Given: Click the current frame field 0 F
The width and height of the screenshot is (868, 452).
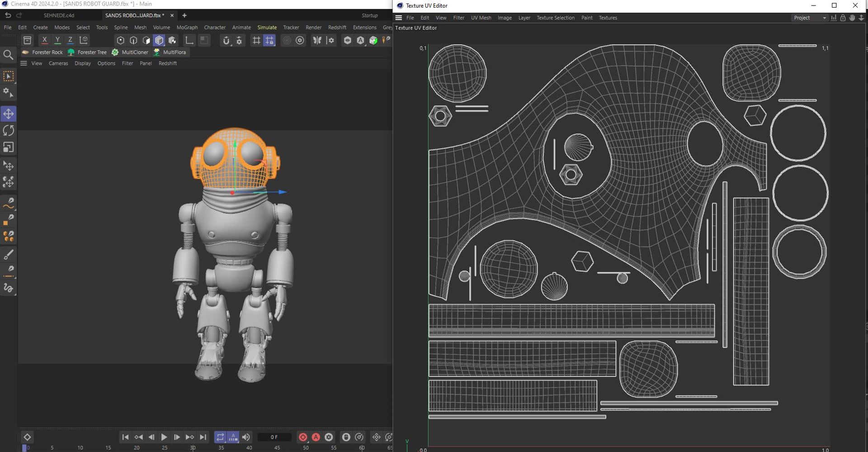Looking at the screenshot, I should coord(274,437).
